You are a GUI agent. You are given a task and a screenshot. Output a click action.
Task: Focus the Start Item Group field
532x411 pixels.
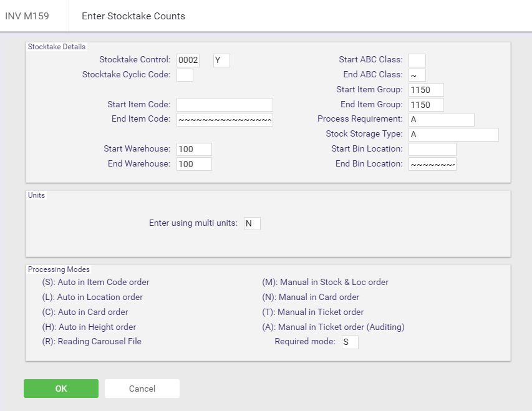pyautogui.click(x=426, y=90)
